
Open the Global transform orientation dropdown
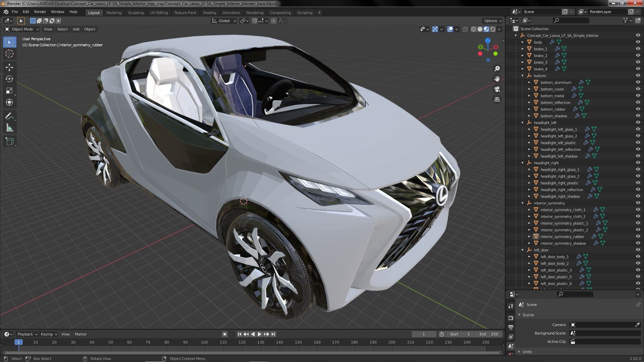pyautogui.click(x=224, y=21)
